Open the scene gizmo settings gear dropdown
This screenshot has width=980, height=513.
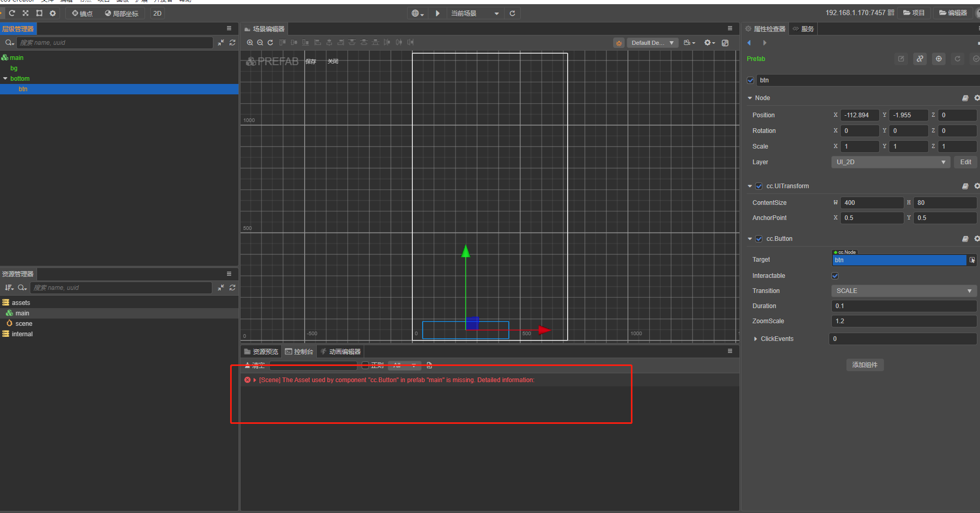[709, 43]
